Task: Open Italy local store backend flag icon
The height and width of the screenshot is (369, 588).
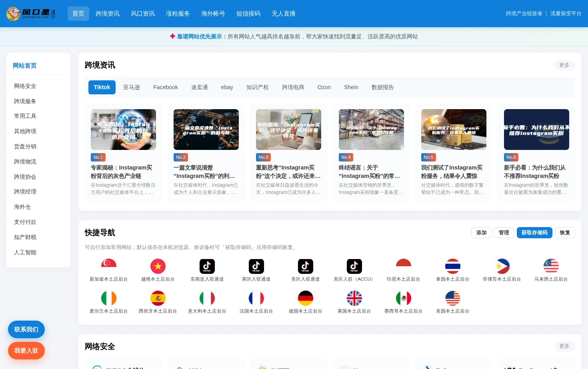Action: pos(207,298)
